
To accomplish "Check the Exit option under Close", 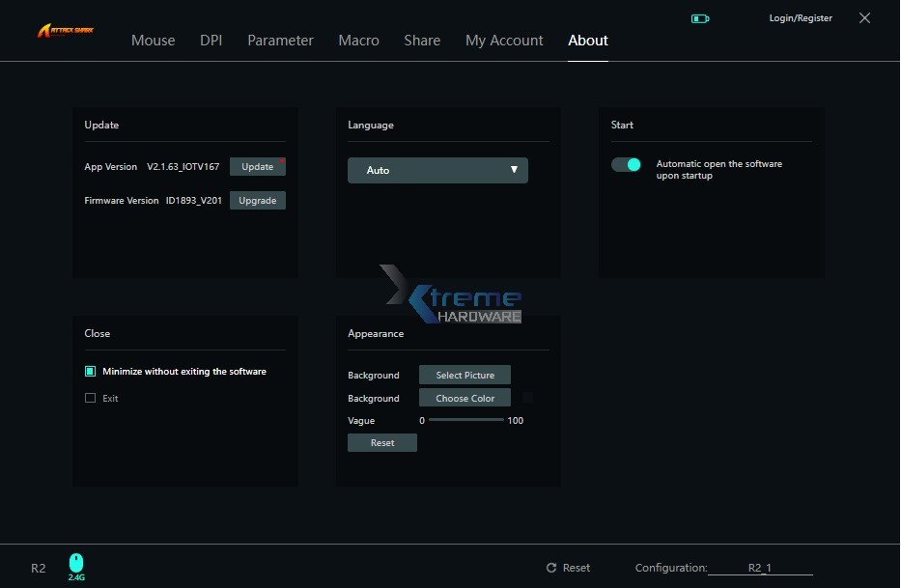I will coord(90,398).
